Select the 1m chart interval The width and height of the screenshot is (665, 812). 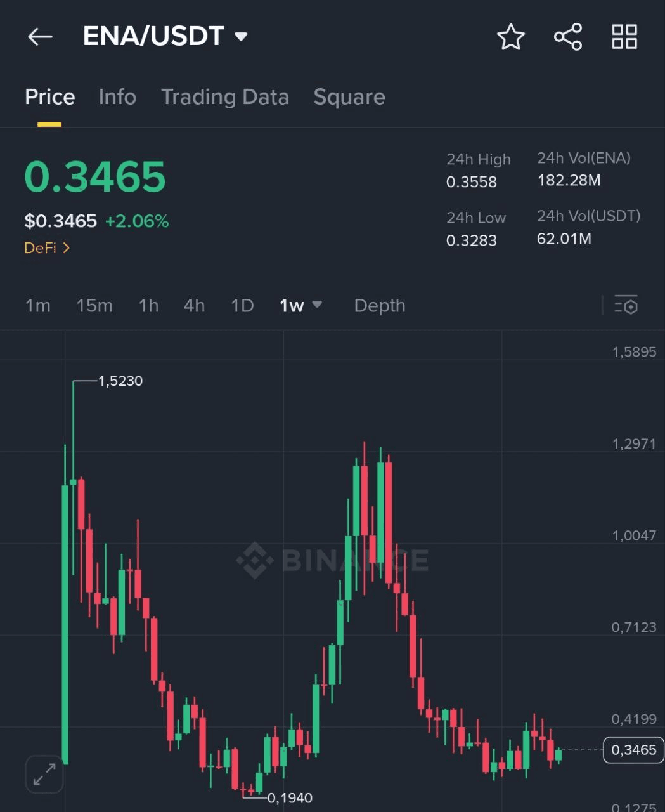pos(38,306)
